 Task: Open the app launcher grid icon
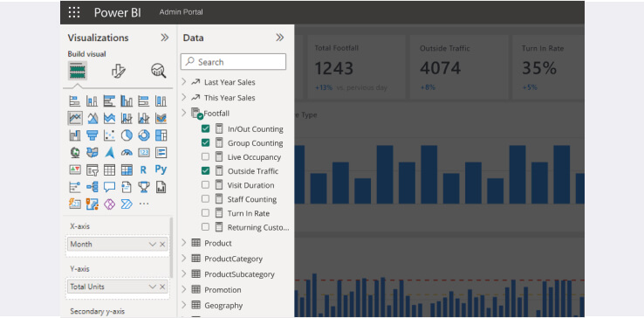tap(74, 12)
